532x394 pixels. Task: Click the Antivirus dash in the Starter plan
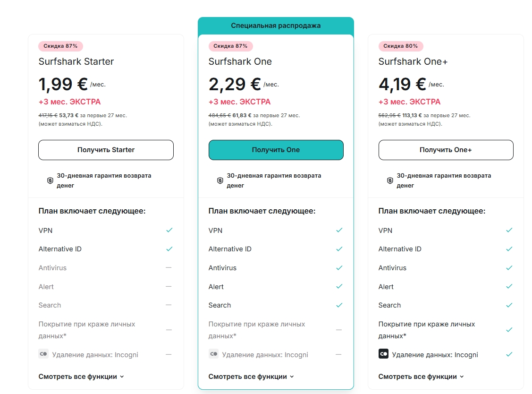[169, 268]
